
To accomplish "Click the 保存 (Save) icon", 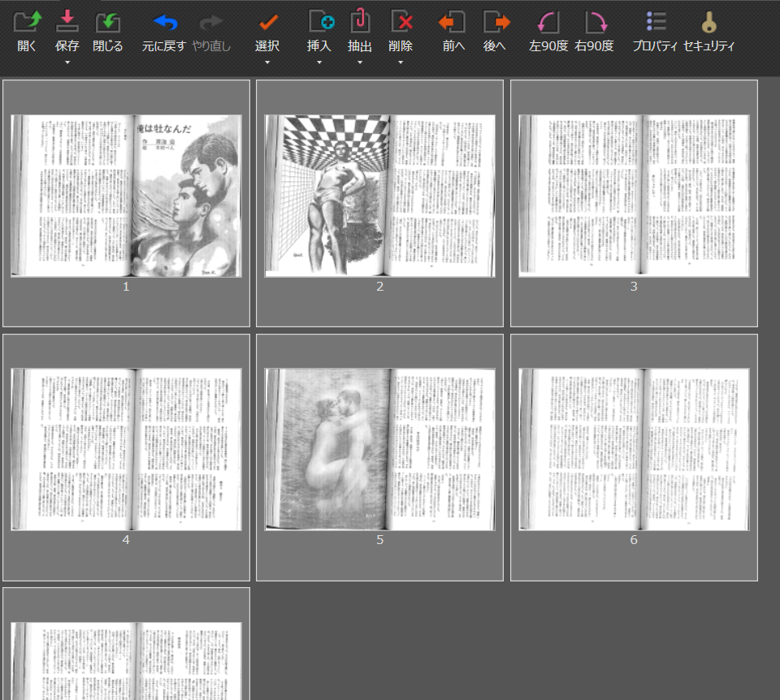I will (x=67, y=22).
